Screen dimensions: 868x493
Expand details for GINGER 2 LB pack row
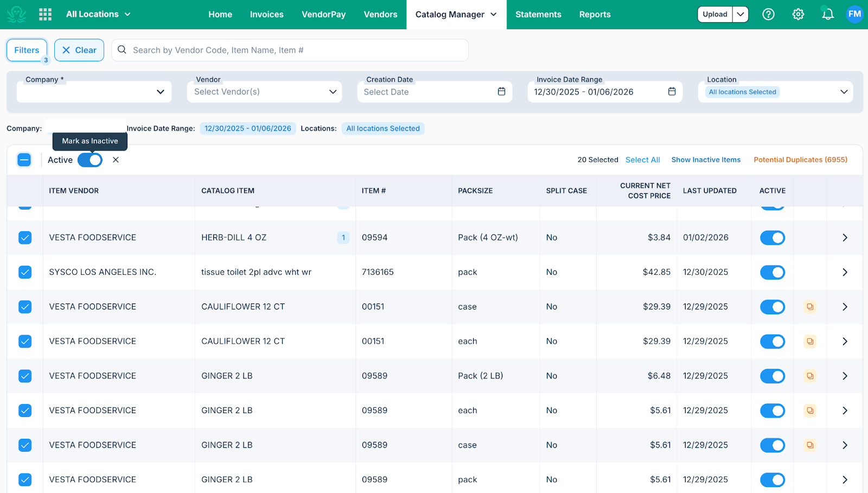844,479
